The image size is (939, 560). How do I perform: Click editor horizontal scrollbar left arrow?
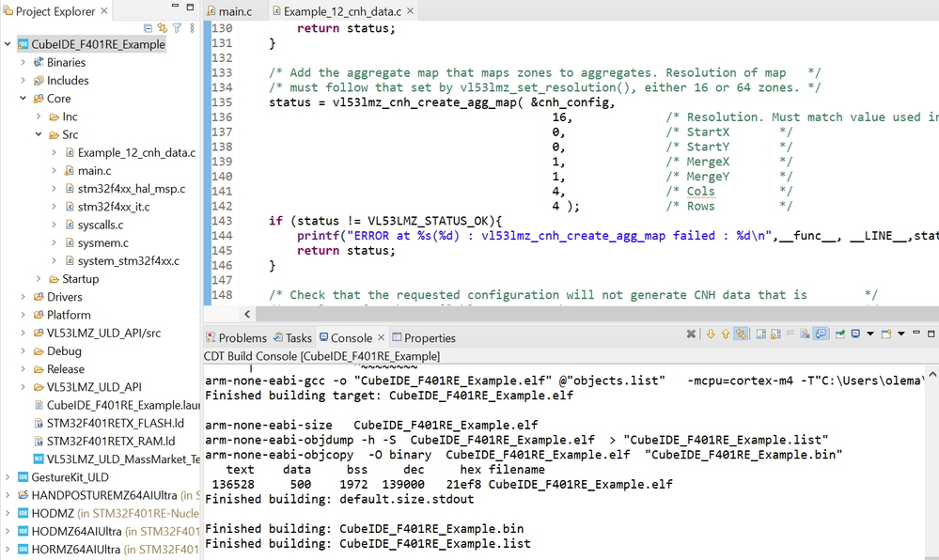[247, 314]
